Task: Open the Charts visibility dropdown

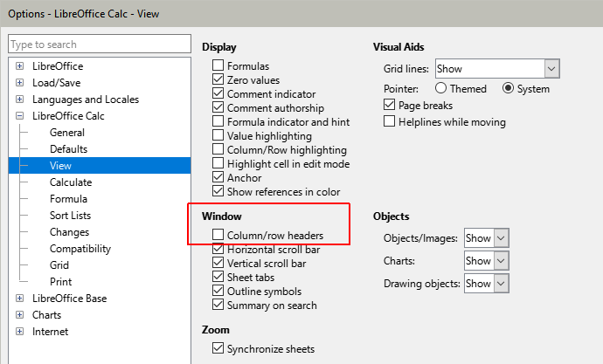Action: click(x=501, y=260)
